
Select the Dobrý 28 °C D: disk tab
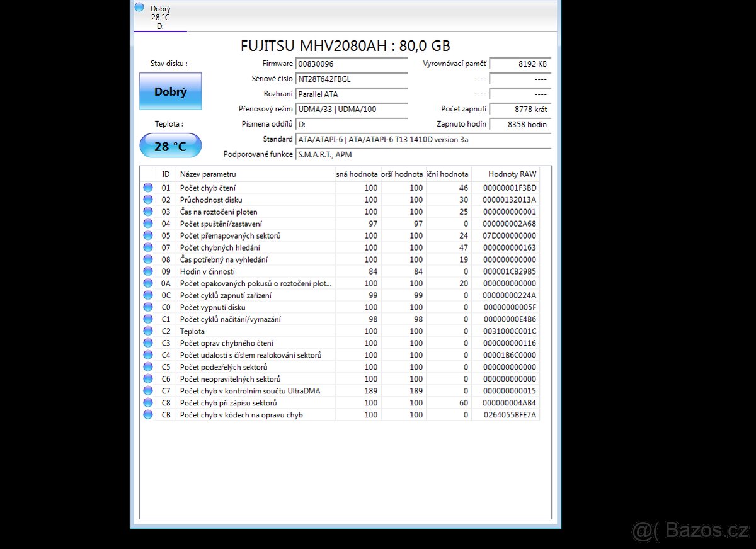(161, 16)
